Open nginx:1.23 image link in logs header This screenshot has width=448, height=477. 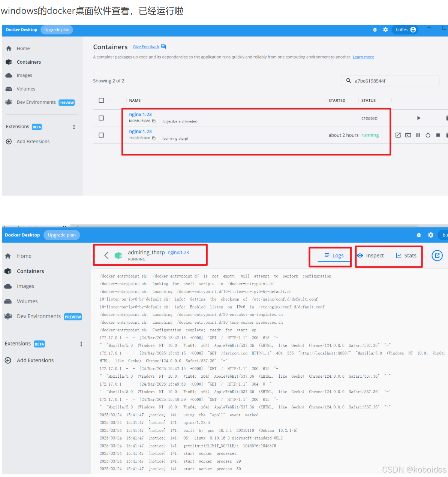coord(178,253)
